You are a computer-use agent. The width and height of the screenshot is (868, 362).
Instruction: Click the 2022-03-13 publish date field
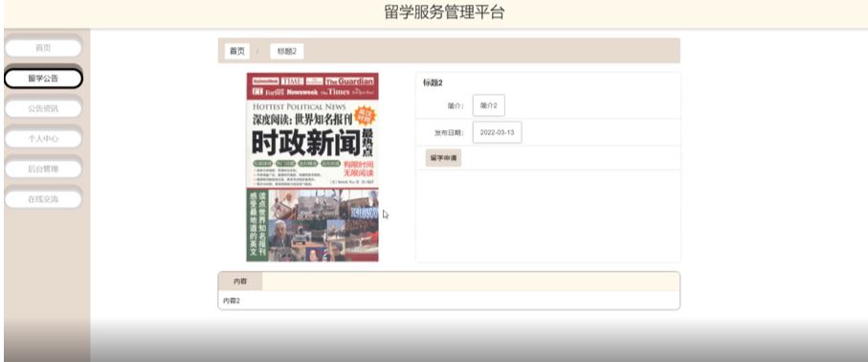pos(497,132)
